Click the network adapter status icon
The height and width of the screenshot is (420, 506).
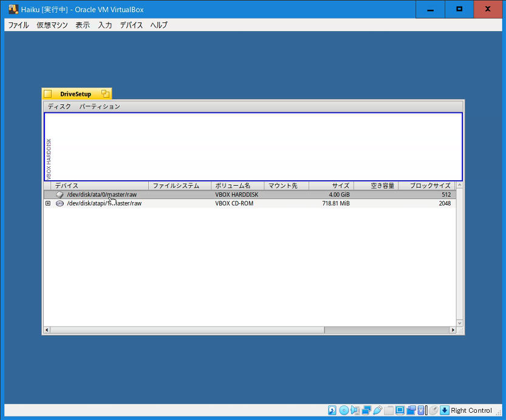coord(366,410)
